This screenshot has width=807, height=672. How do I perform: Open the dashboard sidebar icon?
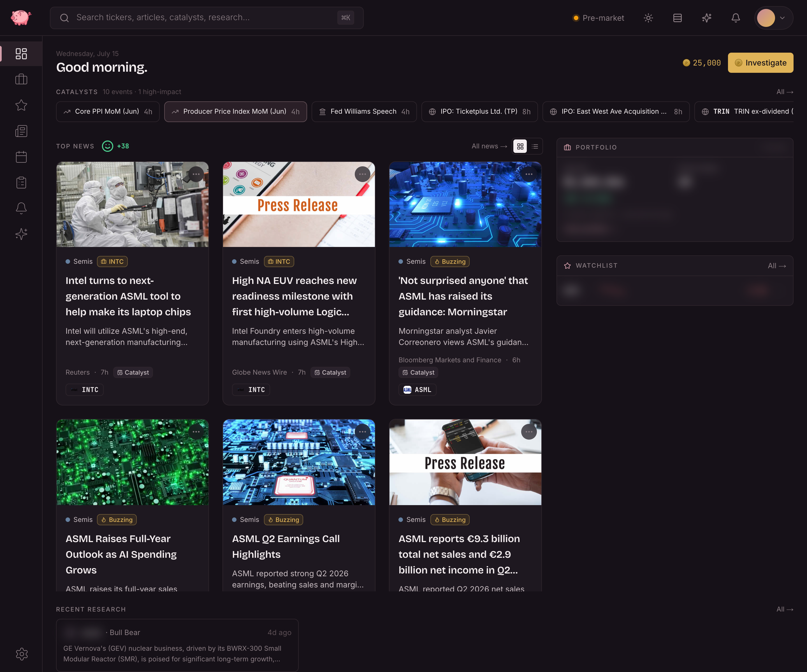point(21,54)
